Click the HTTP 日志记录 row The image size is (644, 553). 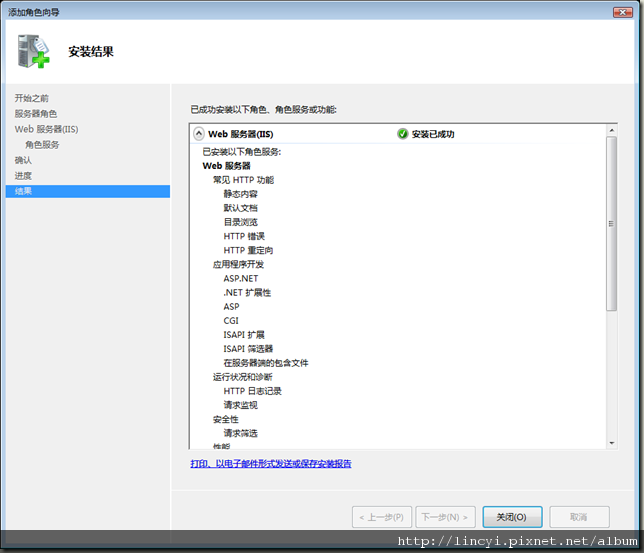click(253, 391)
